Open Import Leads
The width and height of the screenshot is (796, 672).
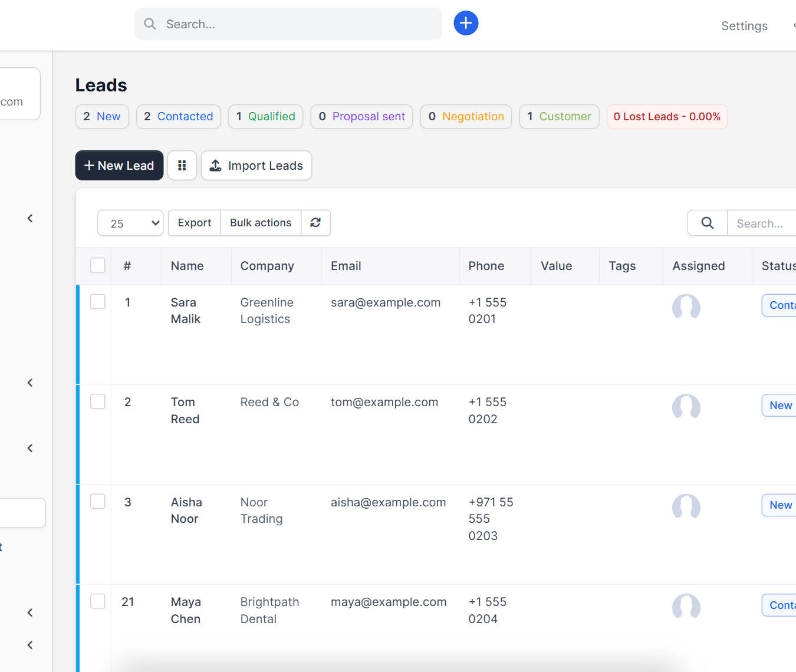256,166
